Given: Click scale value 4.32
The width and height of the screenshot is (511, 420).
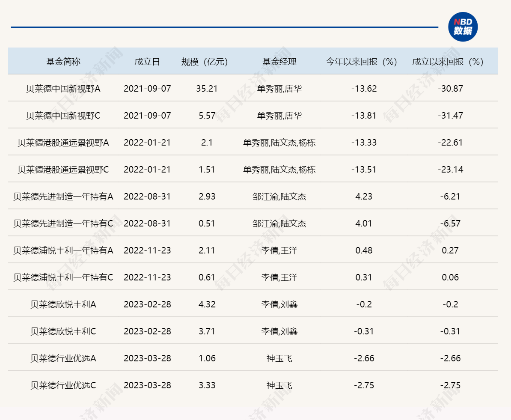Looking at the screenshot, I should (x=207, y=304).
